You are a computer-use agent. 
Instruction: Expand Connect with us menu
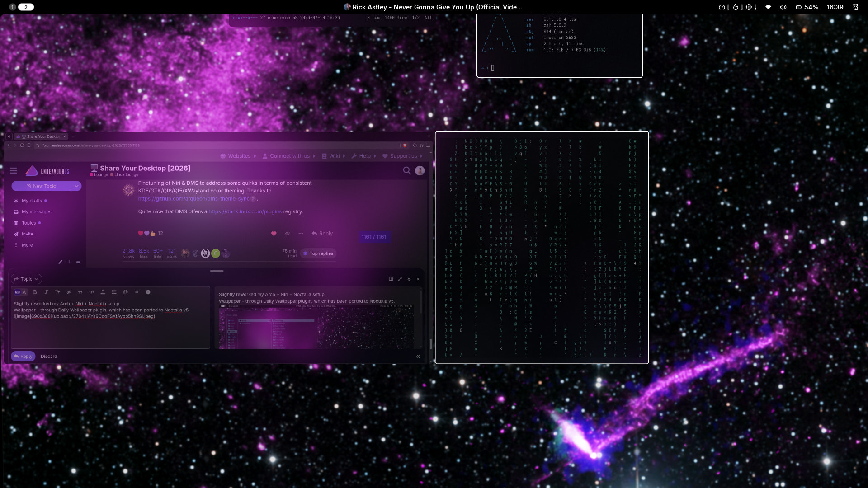click(x=289, y=156)
